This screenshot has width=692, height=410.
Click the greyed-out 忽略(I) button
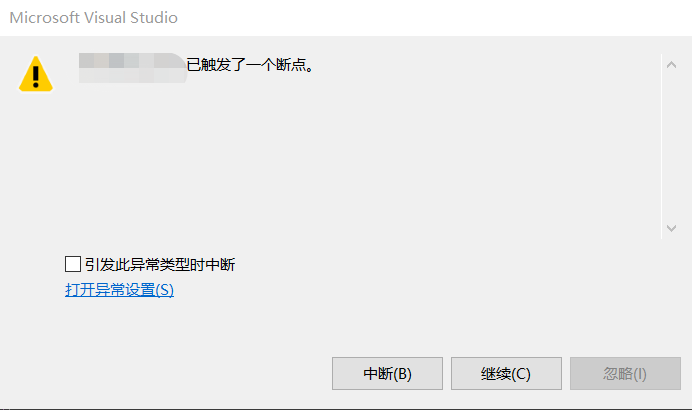pyautogui.click(x=625, y=373)
